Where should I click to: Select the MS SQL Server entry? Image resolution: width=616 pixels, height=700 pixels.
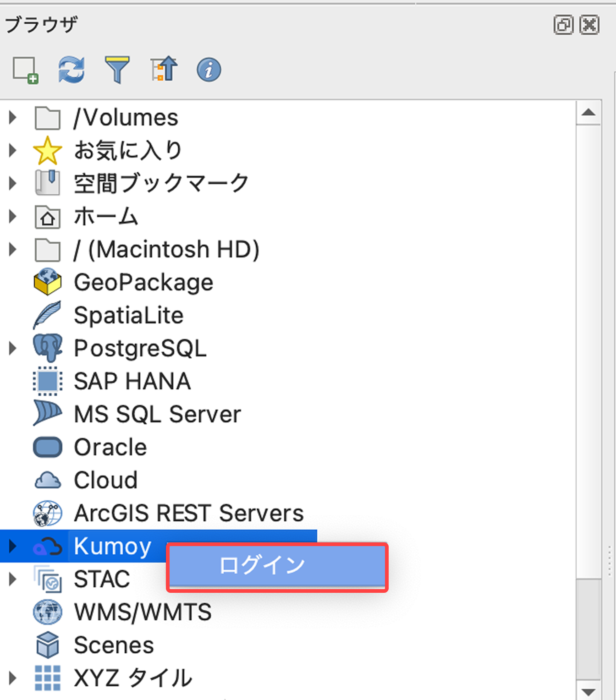click(157, 414)
